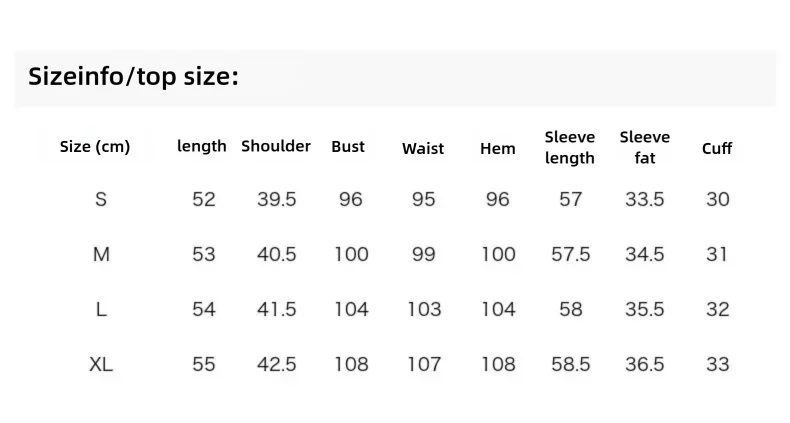Click the 'Shoulder' column header
The height and width of the screenshot is (423, 790).
(x=276, y=146)
